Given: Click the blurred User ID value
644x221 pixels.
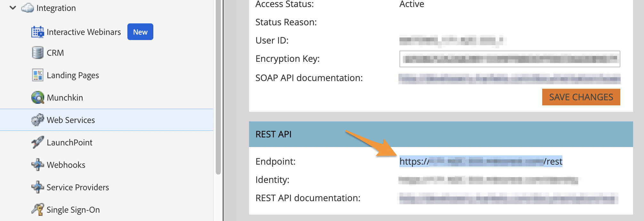Looking at the screenshot, I should tap(451, 41).
